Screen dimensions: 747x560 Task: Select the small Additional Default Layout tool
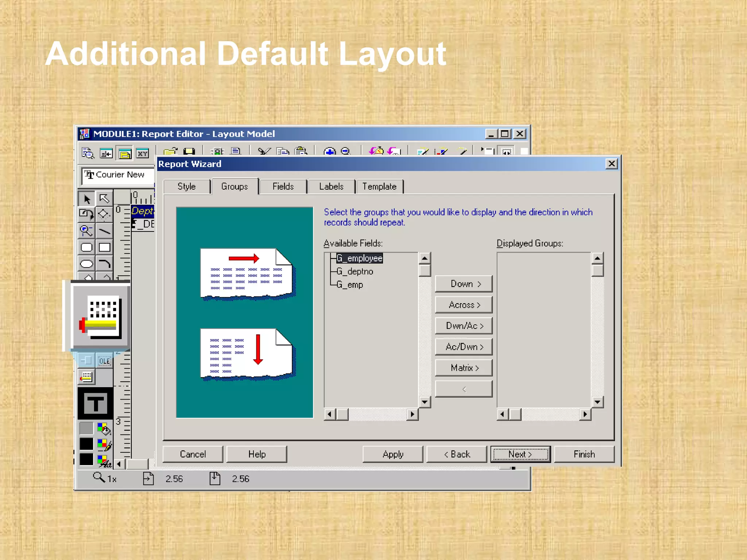[86, 377]
